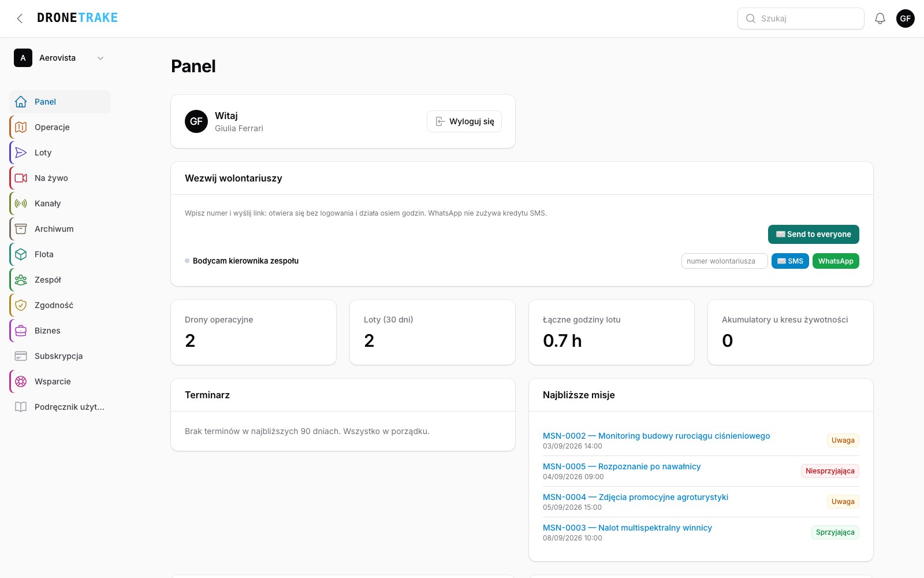The image size is (924, 578).
Task: Click the Niesprzyjająca status badge
Action: [830, 471]
